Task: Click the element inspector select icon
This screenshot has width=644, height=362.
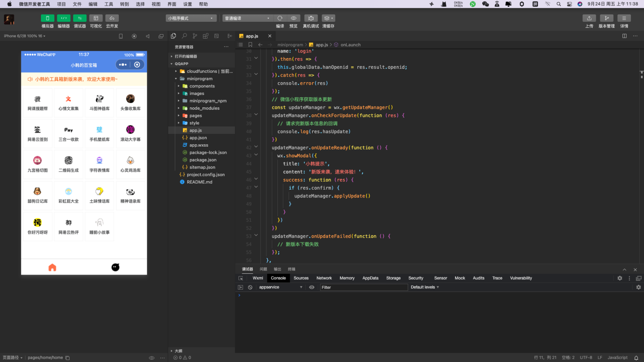Action: tap(241, 278)
